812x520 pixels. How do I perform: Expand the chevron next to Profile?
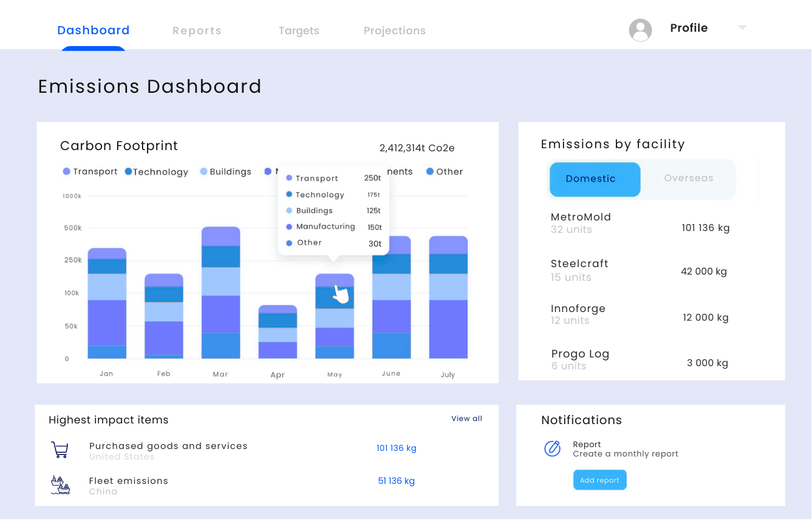click(742, 27)
